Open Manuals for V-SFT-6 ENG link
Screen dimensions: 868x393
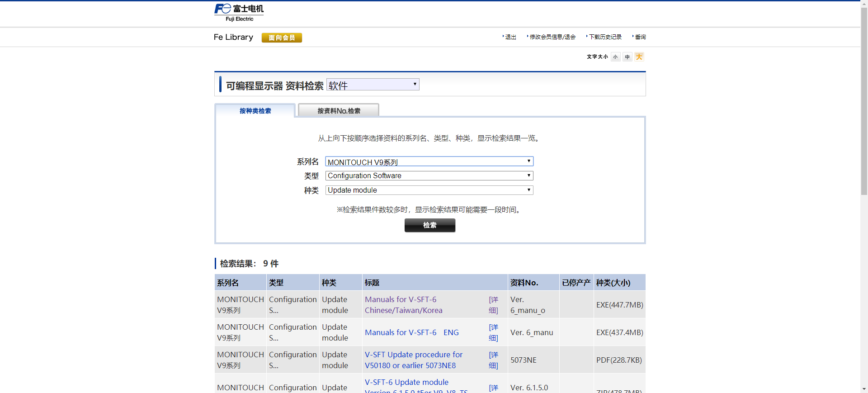click(x=411, y=333)
